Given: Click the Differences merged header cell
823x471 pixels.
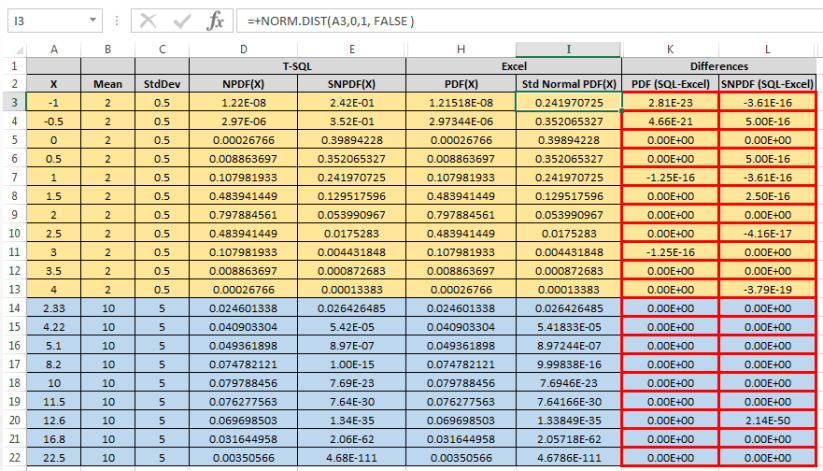Looking at the screenshot, I should 719,66.
